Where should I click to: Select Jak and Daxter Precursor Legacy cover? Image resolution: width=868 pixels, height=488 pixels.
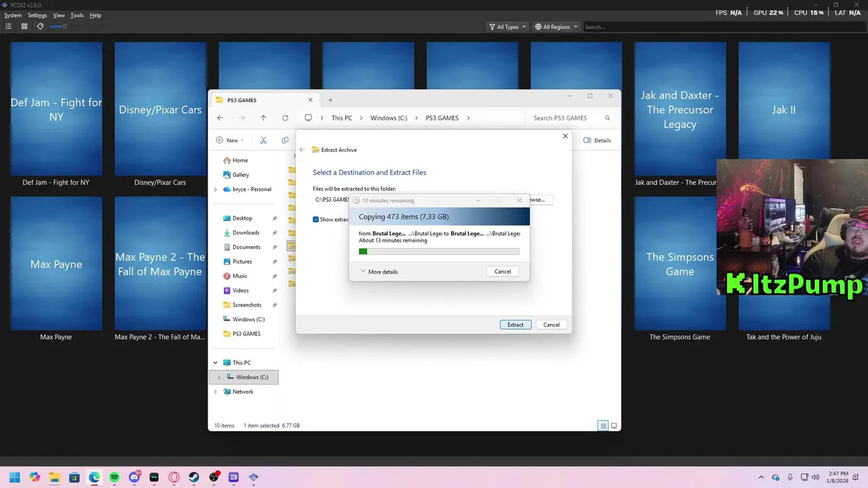(x=680, y=109)
